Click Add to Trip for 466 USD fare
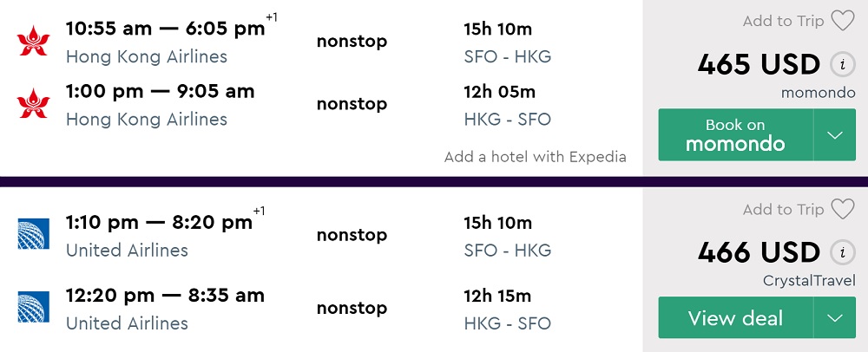Screen dimensions: 868x352 tap(783, 209)
